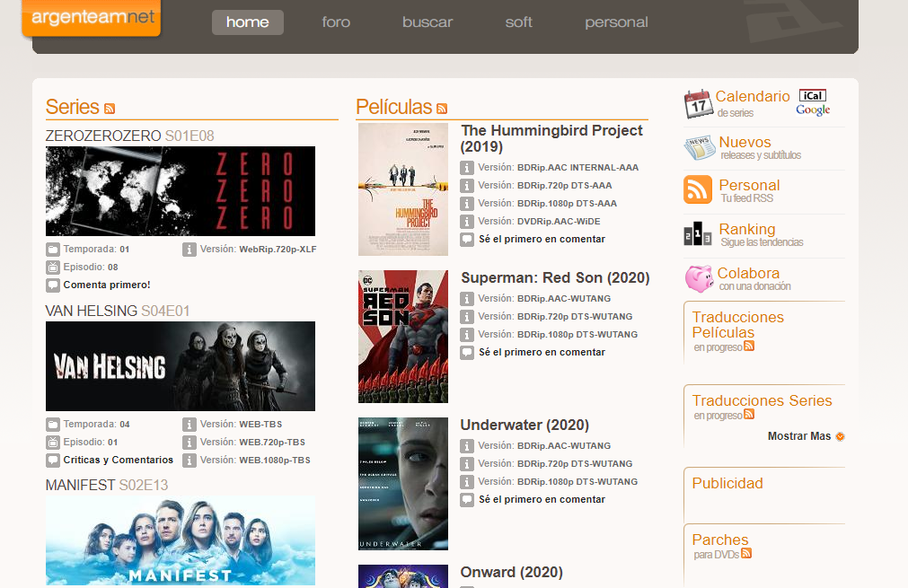
Task: Click the Hummingbird Project poster
Action: 403,189
